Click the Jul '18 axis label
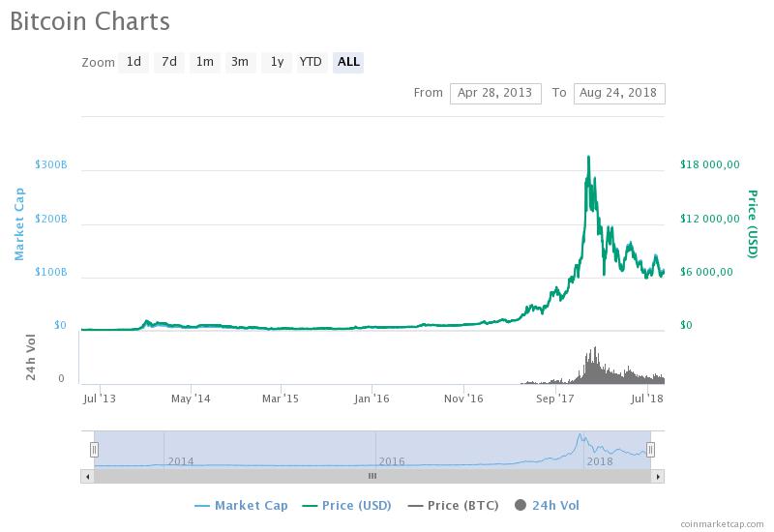 [x=646, y=399]
